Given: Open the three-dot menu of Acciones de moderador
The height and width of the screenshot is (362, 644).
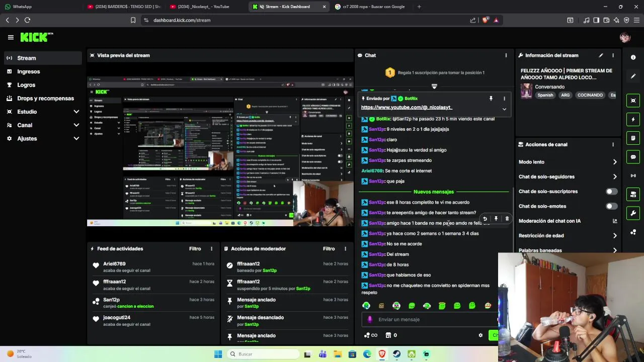Looking at the screenshot, I should pyautogui.click(x=345, y=249).
